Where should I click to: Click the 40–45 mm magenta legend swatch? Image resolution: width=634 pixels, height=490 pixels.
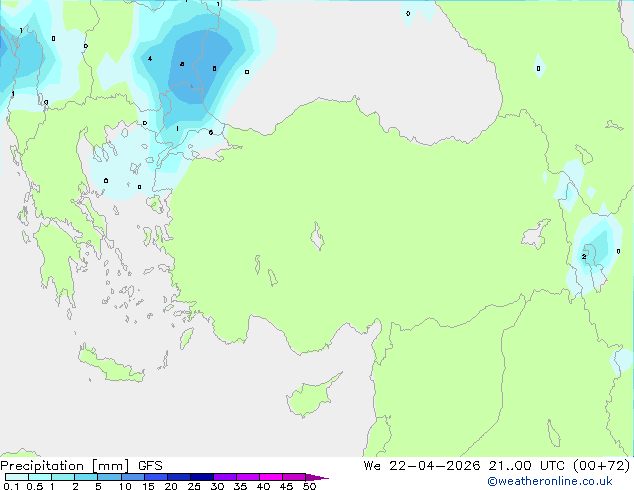tap(271, 477)
